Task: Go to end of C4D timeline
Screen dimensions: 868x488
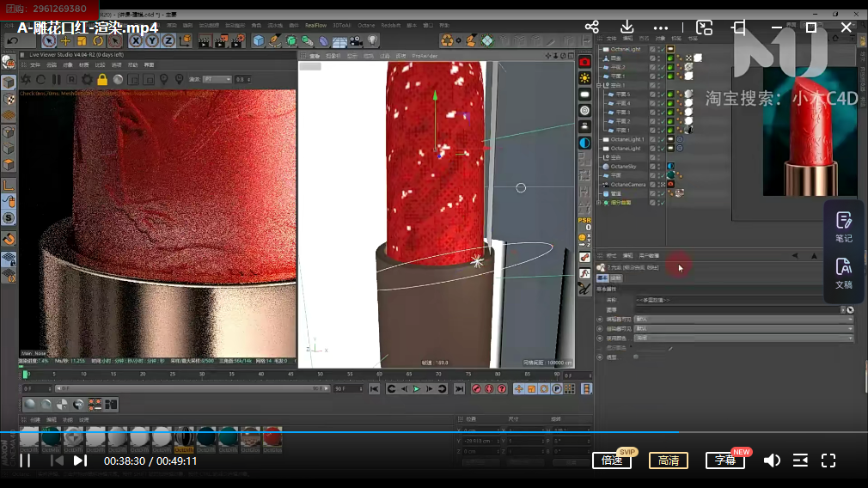Action: click(x=459, y=389)
